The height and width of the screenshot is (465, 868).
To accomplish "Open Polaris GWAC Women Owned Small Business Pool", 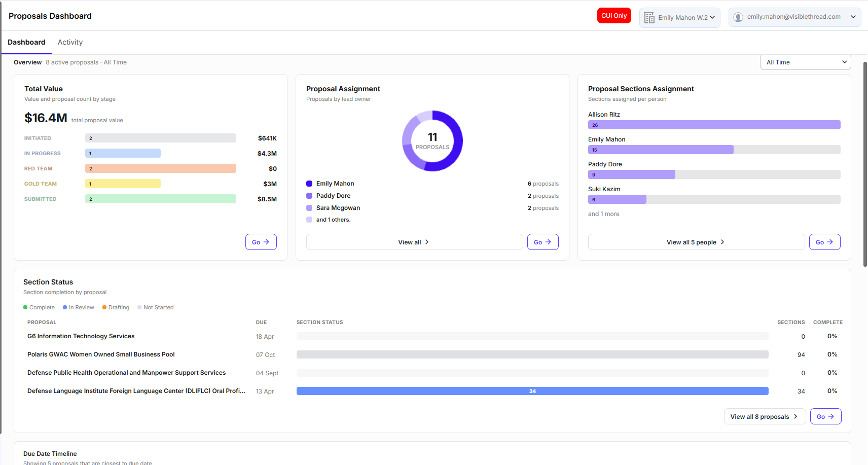I will 101,354.
